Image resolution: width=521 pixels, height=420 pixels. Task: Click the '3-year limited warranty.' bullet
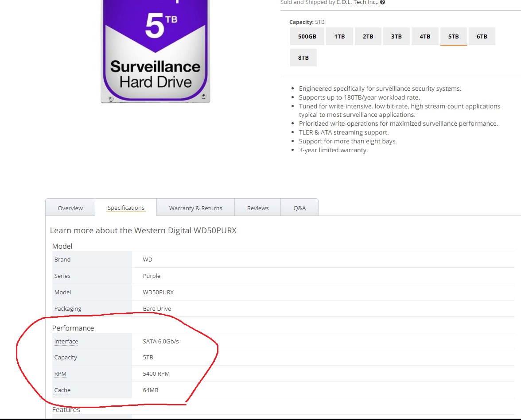[333, 150]
